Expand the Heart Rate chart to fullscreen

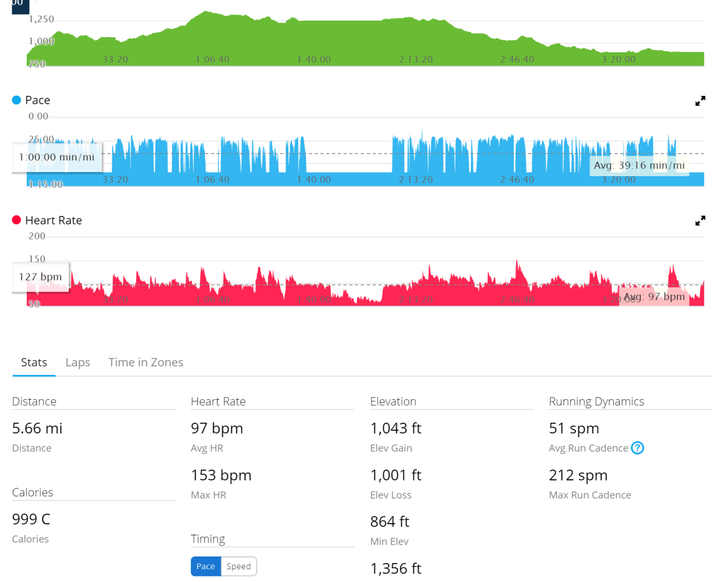pyautogui.click(x=700, y=221)
